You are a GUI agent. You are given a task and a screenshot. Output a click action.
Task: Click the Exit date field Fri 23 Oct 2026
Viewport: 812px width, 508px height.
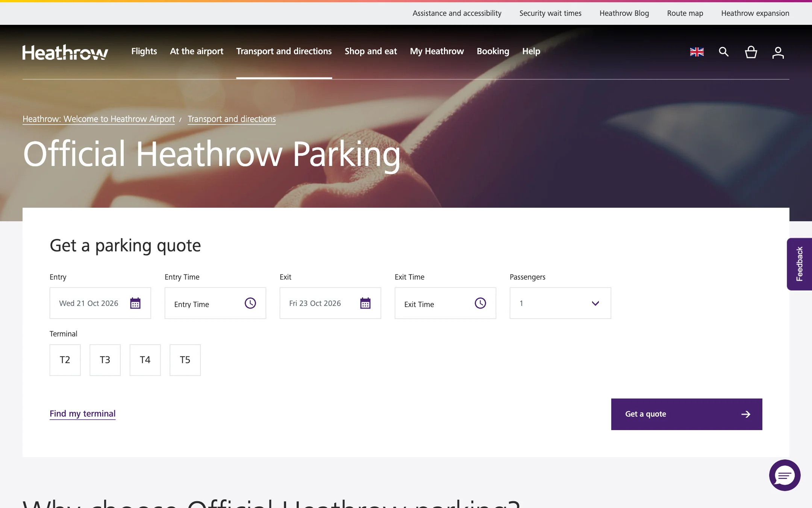click(330, 303)
